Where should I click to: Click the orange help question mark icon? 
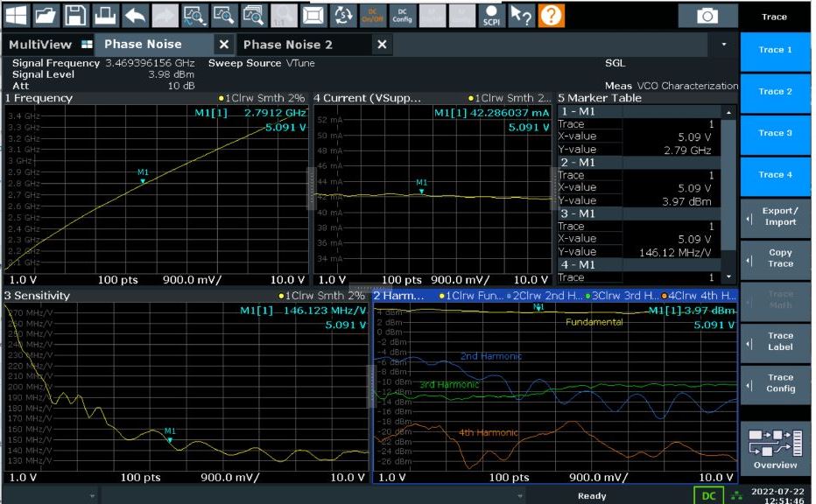tap(551, 15)
